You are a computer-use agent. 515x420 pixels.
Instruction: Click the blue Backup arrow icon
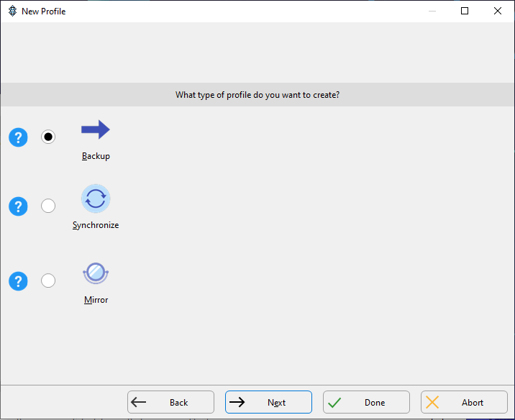(x=96, y=129)
